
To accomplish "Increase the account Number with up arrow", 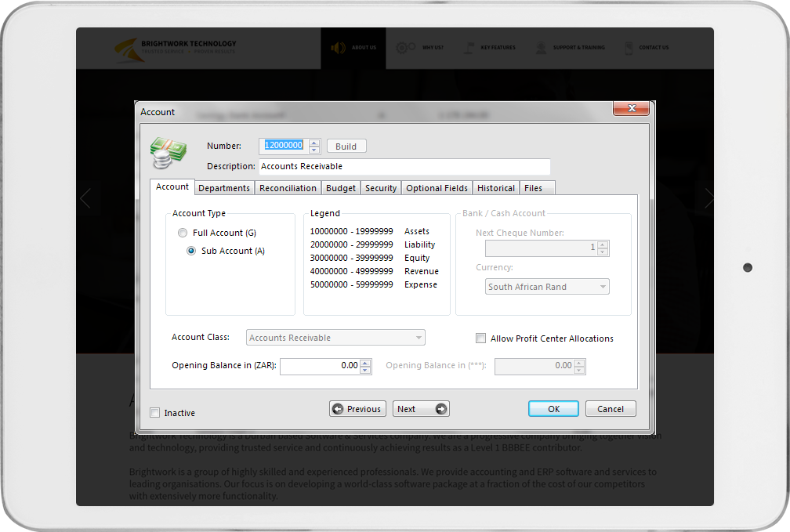I will [314, 143].
